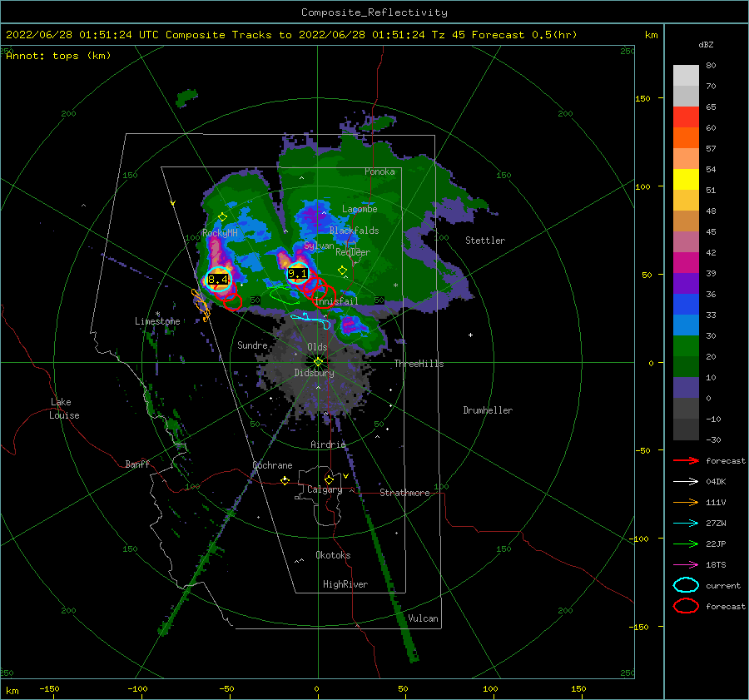Click the red 'forecast' ellipse legend symbol
Screen dimensions: 749x700
686,606
